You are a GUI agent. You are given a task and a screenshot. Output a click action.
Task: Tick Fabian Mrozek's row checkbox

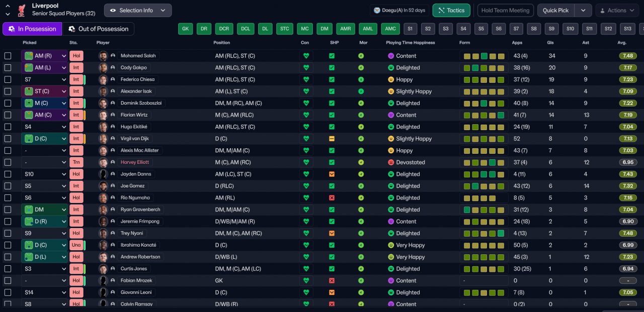(x=8, y=281)
